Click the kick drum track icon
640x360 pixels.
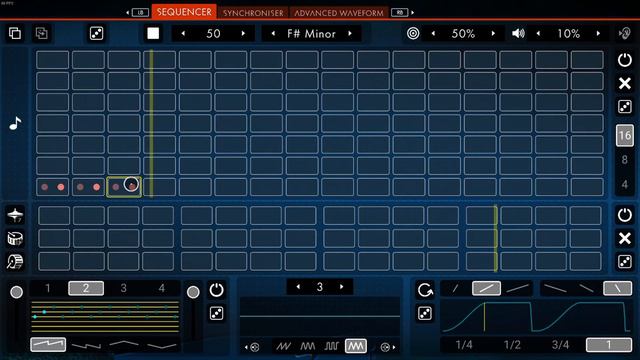click(x=15, y=262)
